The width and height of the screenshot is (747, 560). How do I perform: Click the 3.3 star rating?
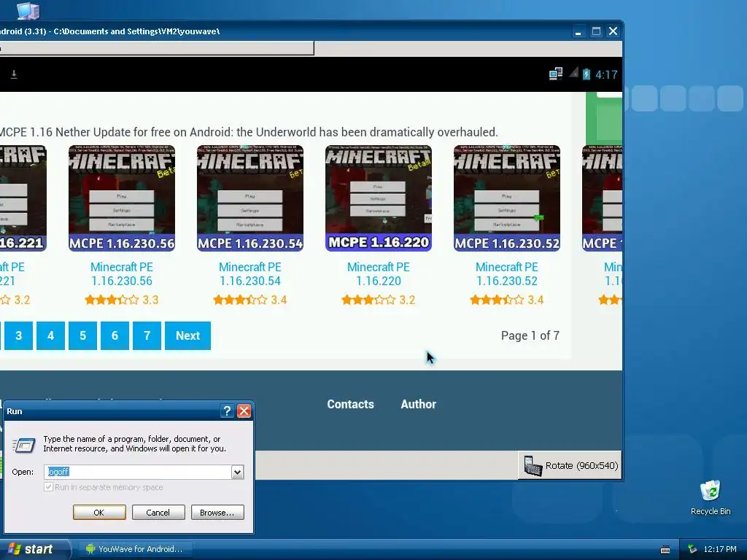[x=122, y=300]
